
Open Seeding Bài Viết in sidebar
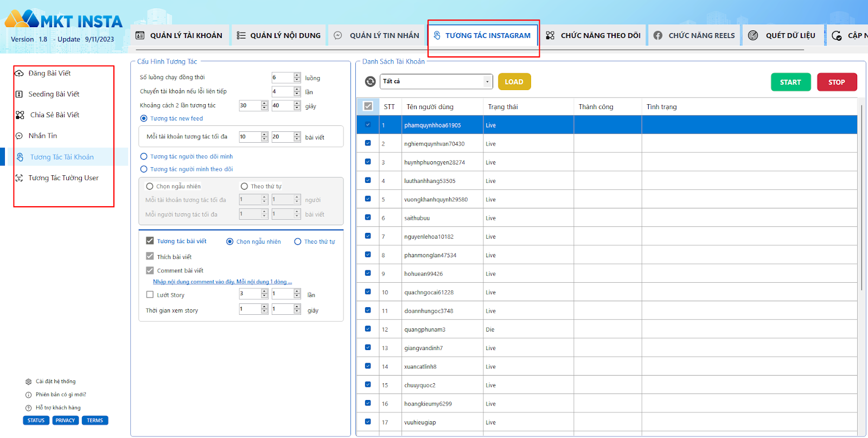coord(54,94)
